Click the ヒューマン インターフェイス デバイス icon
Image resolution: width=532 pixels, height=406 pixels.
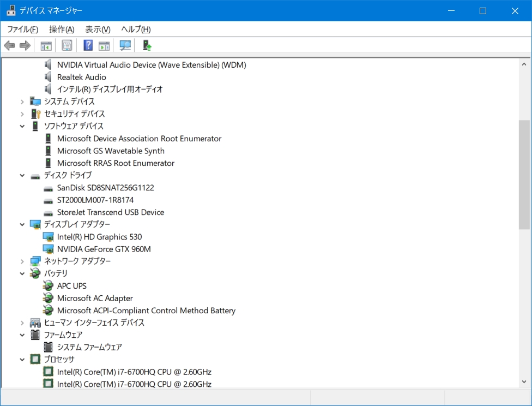35,323
